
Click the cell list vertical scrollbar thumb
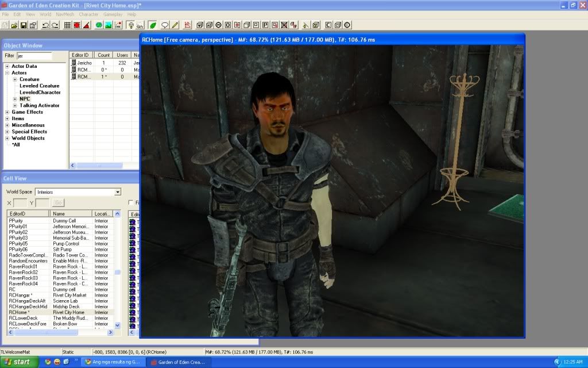117,272
